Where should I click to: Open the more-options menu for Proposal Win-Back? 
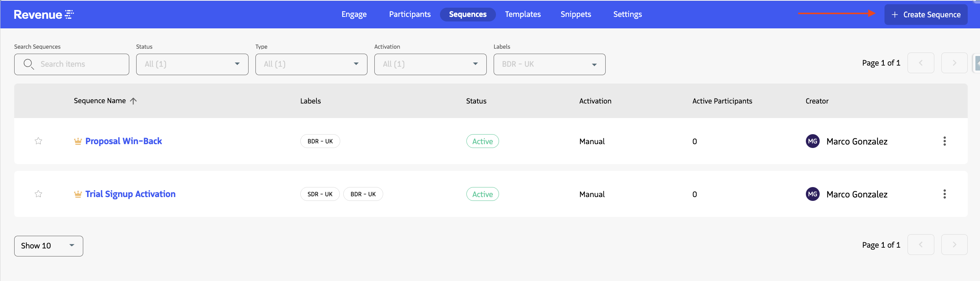(944, 141)
